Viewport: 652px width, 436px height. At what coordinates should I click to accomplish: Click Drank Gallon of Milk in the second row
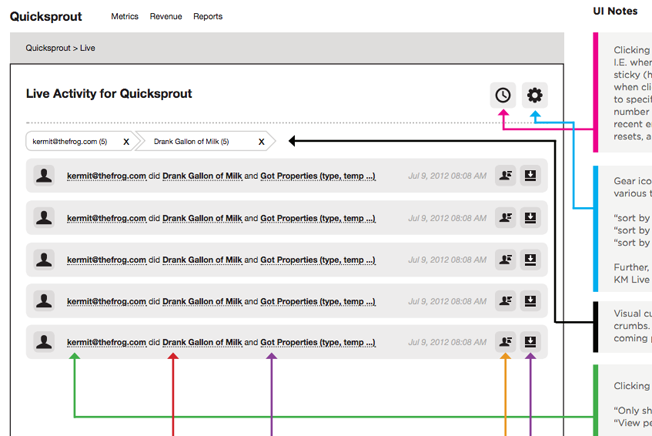click(x=202, y=218)
